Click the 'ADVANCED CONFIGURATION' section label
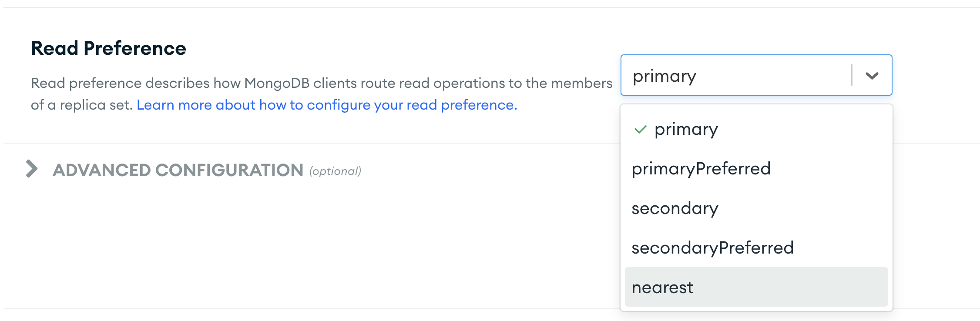 coord(178,170)
